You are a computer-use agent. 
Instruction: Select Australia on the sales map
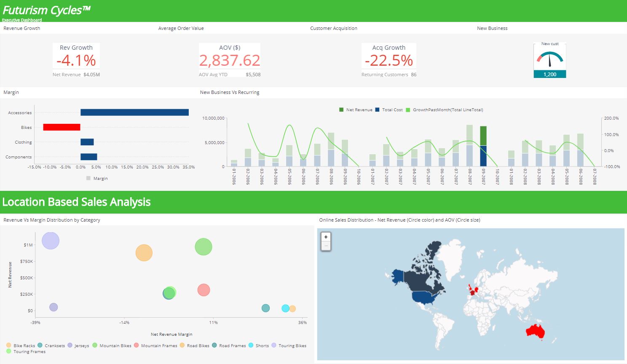tap(536, 332)
